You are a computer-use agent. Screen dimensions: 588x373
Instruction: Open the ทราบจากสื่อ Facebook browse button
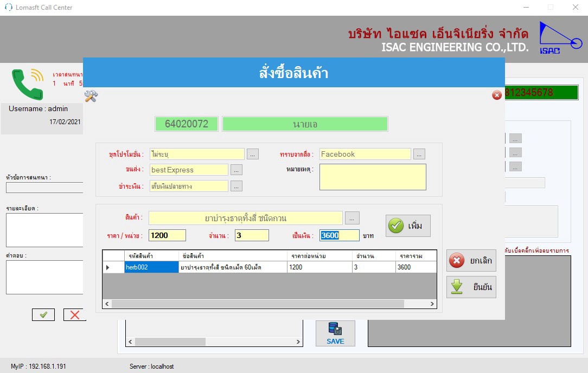coord(419,154)
